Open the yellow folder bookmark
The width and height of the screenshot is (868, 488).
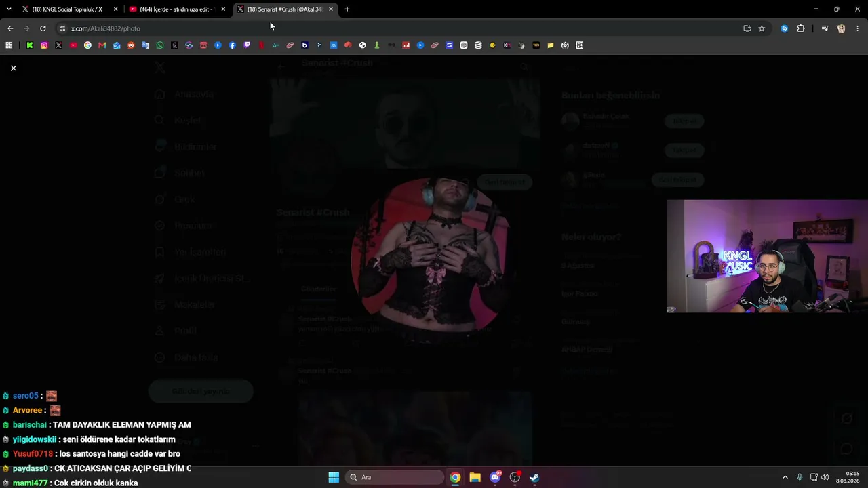coord(551,45)
